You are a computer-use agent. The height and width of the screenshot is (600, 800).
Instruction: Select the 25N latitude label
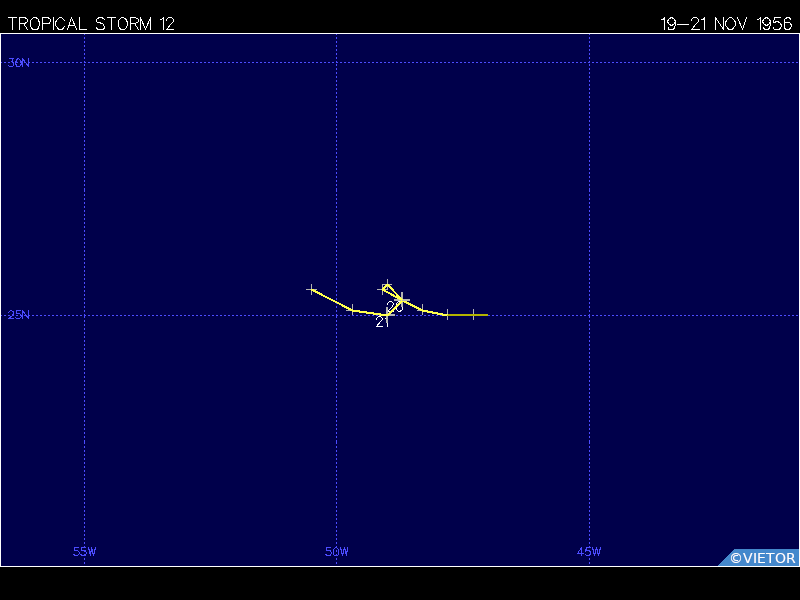point(18,315)
